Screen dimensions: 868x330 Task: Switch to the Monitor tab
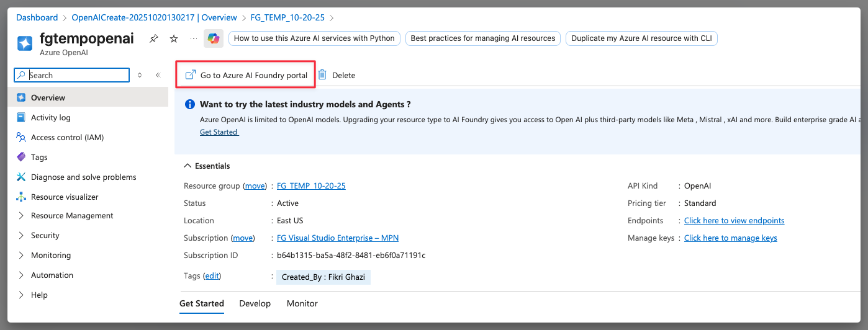302,303
